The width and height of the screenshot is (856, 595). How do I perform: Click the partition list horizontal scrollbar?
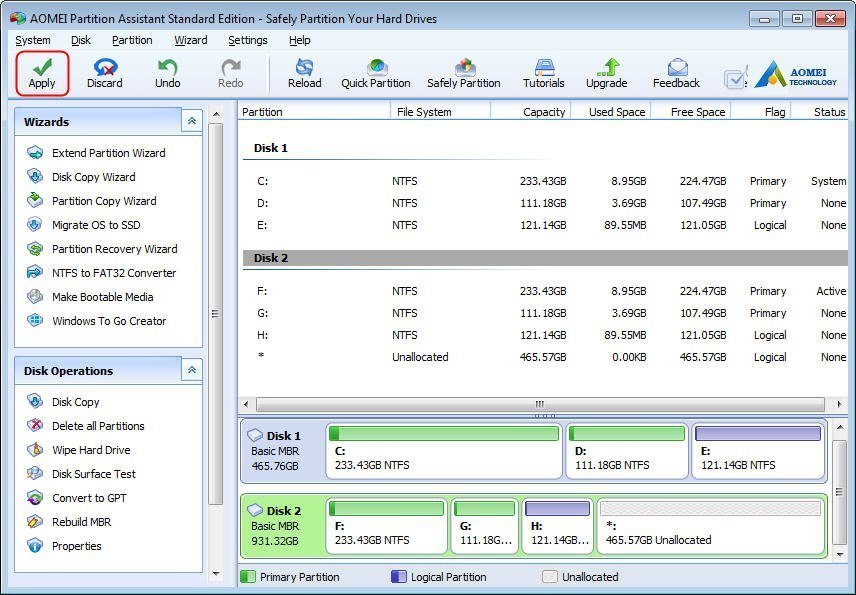point(540,404)
